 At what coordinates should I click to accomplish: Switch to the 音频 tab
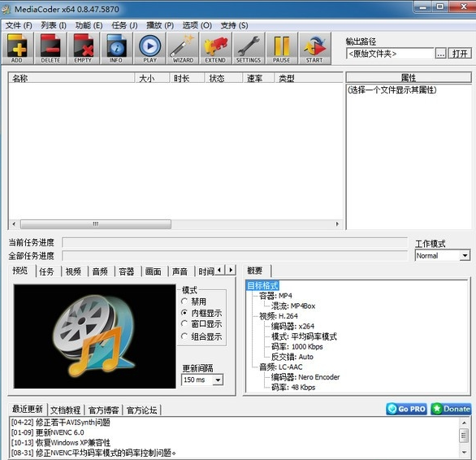pyautogui.click(x=100, y=271)
